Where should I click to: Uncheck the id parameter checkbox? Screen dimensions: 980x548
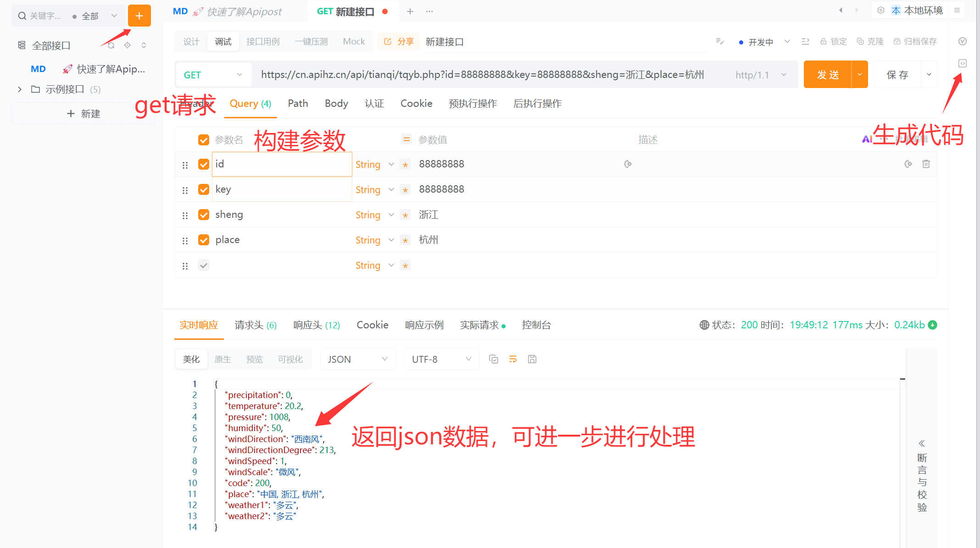[x=204, y=164]
